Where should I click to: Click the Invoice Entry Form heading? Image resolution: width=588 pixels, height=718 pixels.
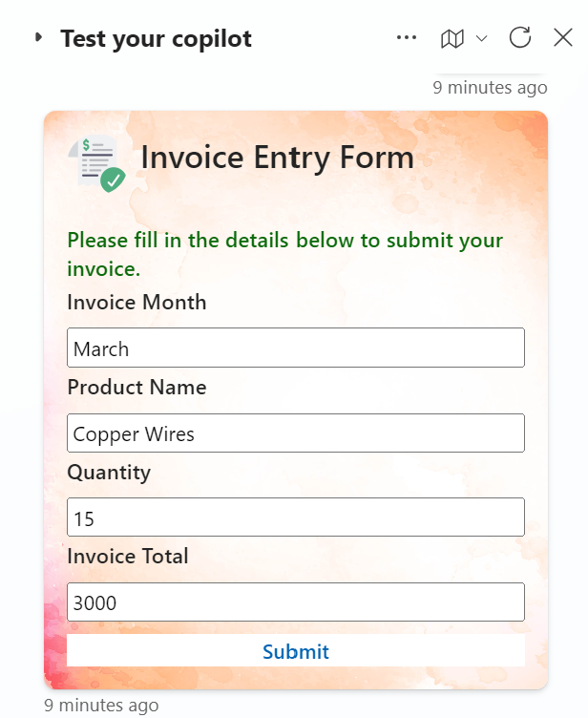coord(277,158)
